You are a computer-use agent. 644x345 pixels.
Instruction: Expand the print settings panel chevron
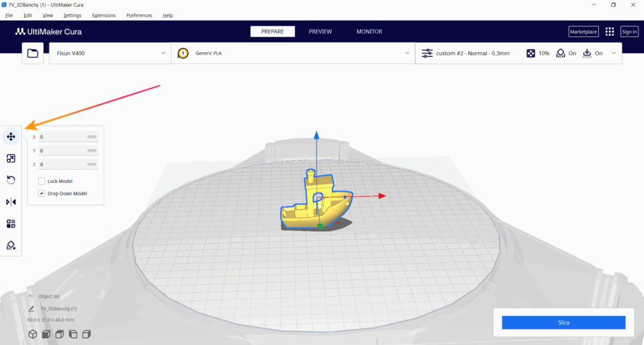614,53
